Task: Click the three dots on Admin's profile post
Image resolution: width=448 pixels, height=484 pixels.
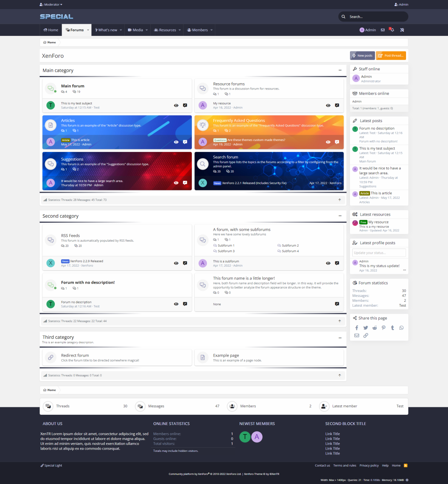Action: tap(404, 270)
